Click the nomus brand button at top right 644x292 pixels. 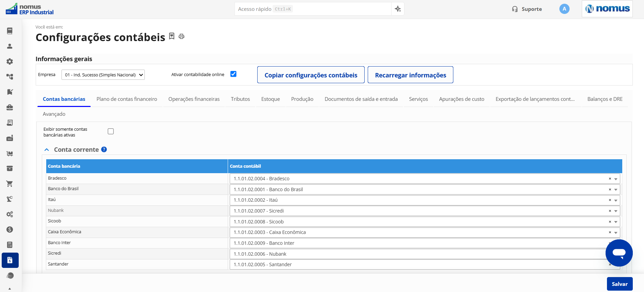607,9
